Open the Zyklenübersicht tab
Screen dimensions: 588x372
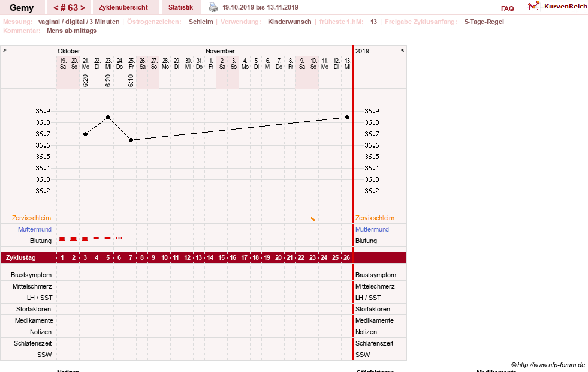[123, 7]
